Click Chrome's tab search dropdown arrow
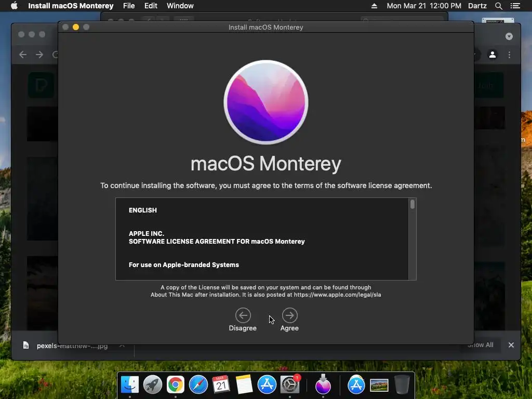 (509, 36)
